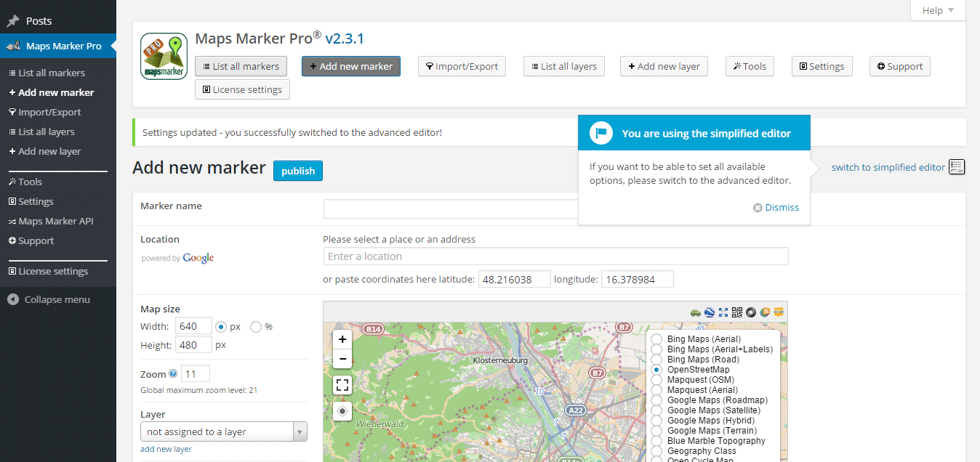
Task: Publish the new marker
Action: (x=297, y=171)
